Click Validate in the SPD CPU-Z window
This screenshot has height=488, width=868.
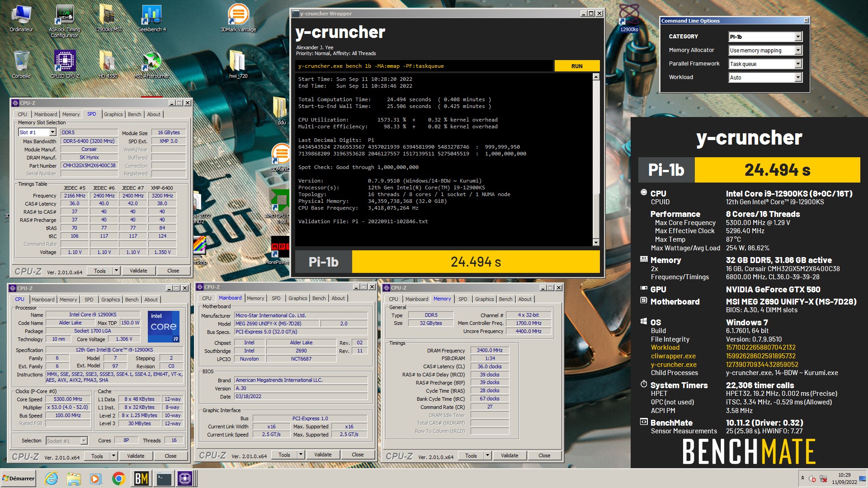point(138,271)
